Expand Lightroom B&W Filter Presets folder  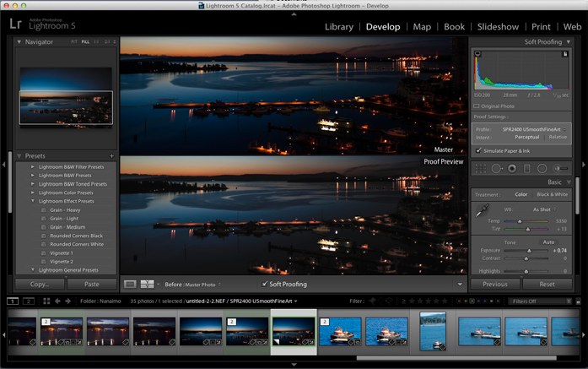pyautogui.click(x=33, y=166)
